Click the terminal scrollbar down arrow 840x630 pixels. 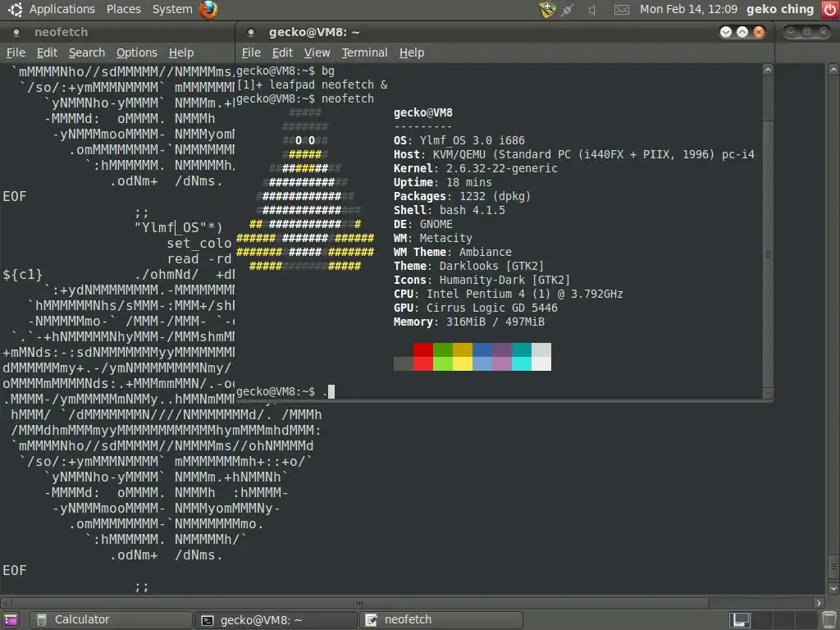(768, 394)
